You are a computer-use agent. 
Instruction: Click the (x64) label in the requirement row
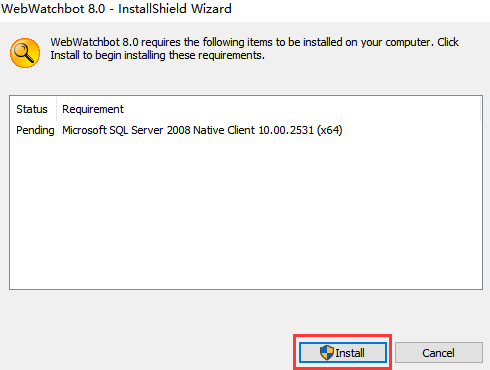pos(330,130)
